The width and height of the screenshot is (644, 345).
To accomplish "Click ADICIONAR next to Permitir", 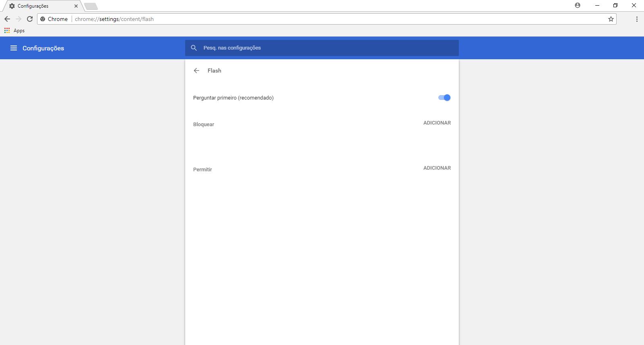I will [437, 168].
